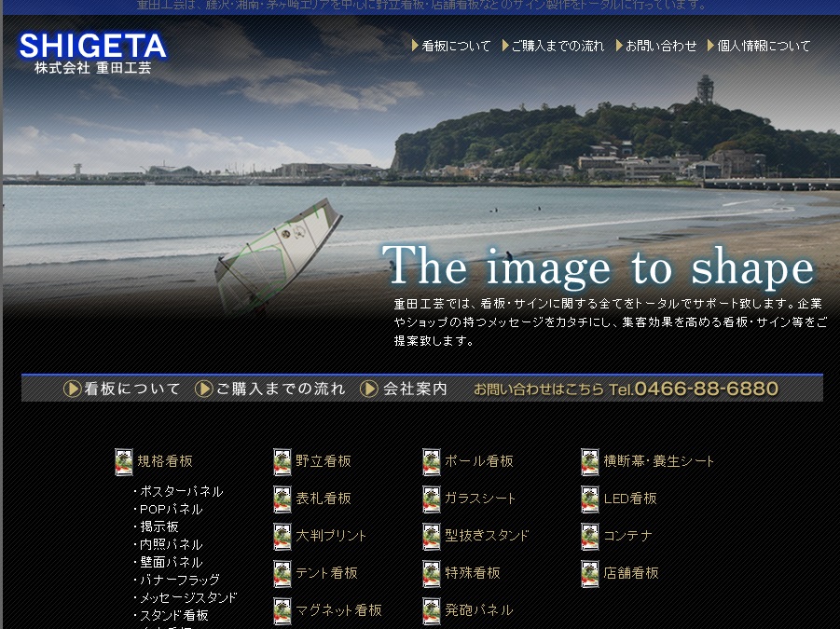
Task: Click the icon next to テント看板
Action: (x=282, y=574)
